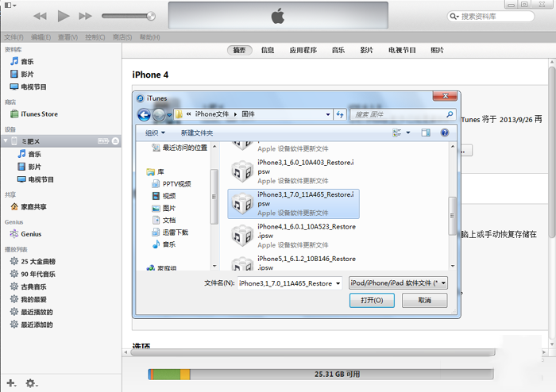
Task: Toggle the preview pane icon
Action: pyautogui.click(x=426, y=133)
